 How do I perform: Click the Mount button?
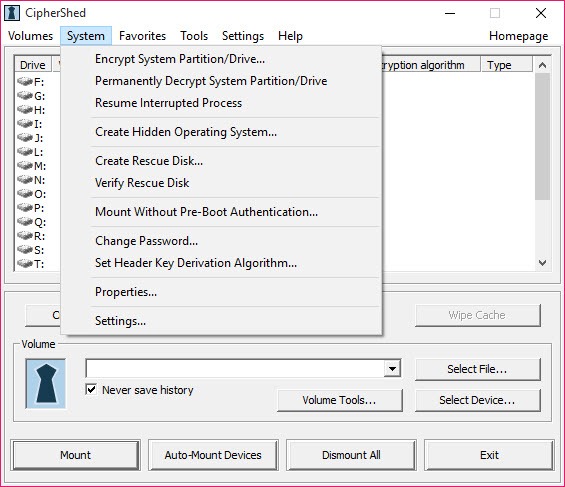(x=75, y=455)
